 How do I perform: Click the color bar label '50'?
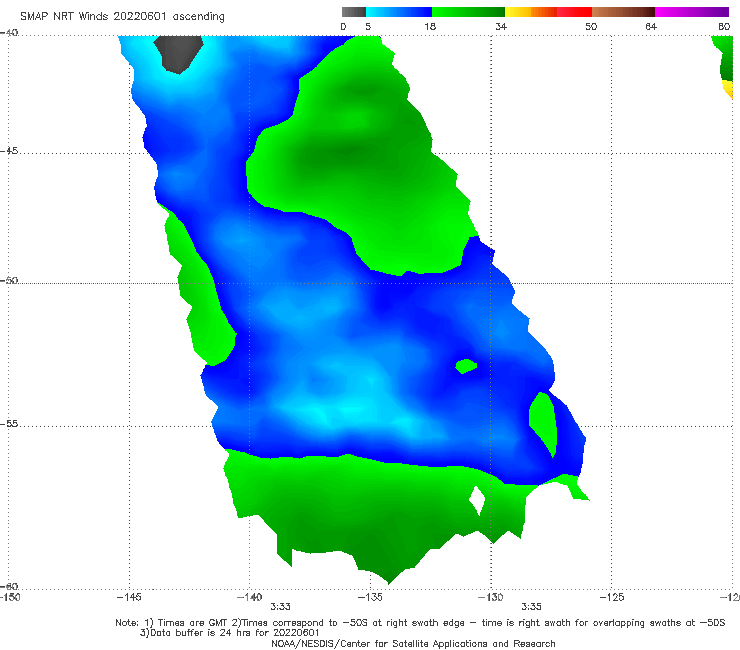[x=591, y=27]
